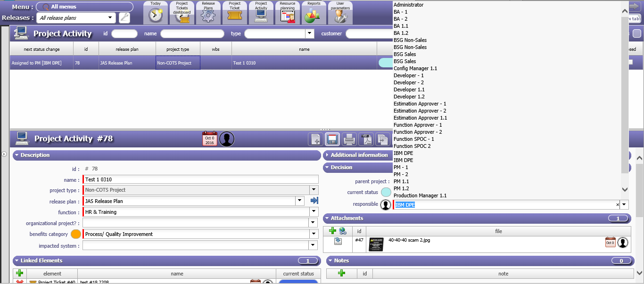Select Estimation Approver - 2 option
The width and height of the screenshot is (644, 284).
pyautogui.click(x=420, y=111)
